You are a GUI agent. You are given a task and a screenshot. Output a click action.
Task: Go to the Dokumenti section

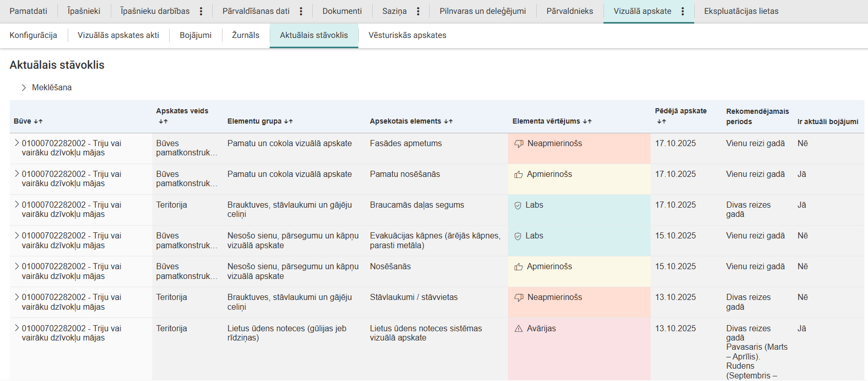click(342, 11)
